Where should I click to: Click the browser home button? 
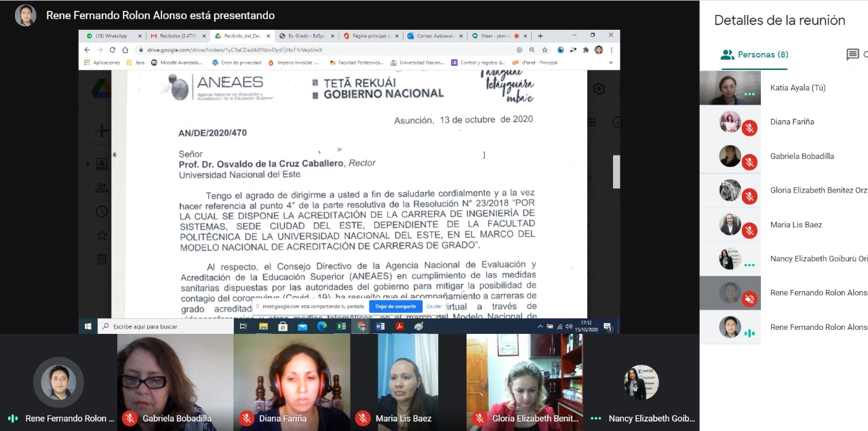[125, 50]
